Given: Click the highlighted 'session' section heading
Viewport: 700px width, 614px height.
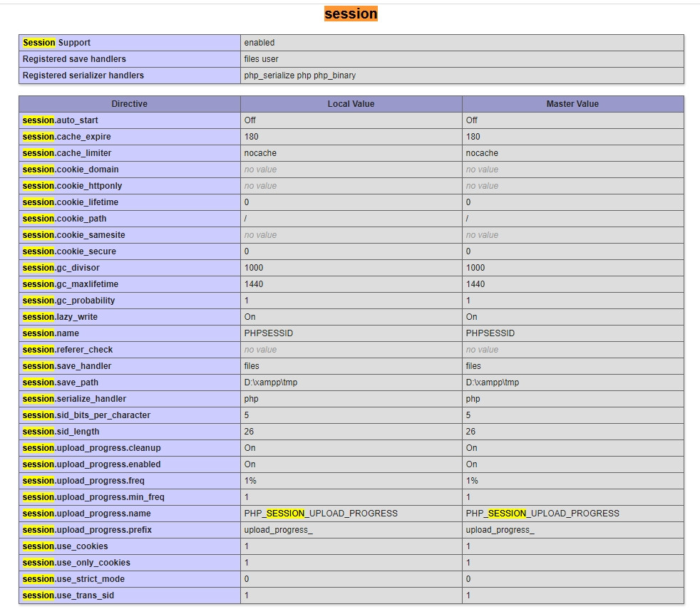Looking at the screenshot, I should point(351,14).
